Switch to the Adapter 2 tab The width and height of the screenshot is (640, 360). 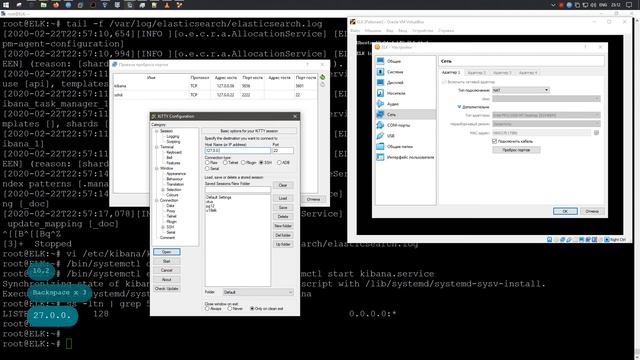[477, 72]
